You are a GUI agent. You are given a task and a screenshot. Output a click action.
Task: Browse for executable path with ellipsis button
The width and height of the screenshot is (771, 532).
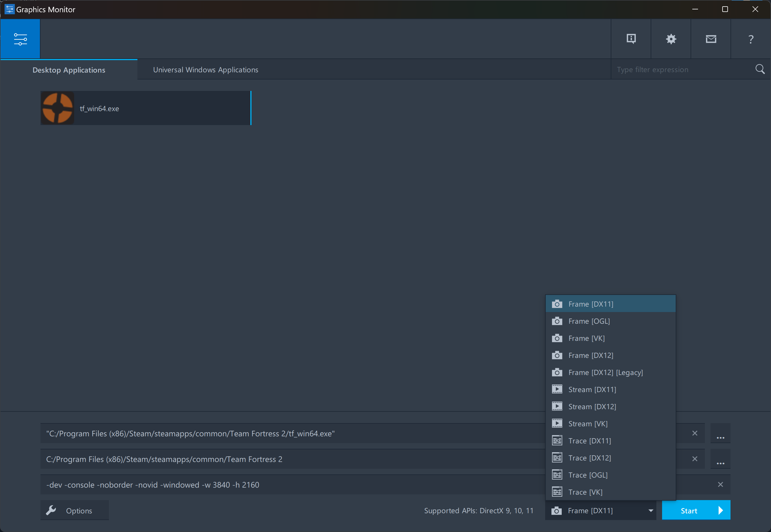720,433
